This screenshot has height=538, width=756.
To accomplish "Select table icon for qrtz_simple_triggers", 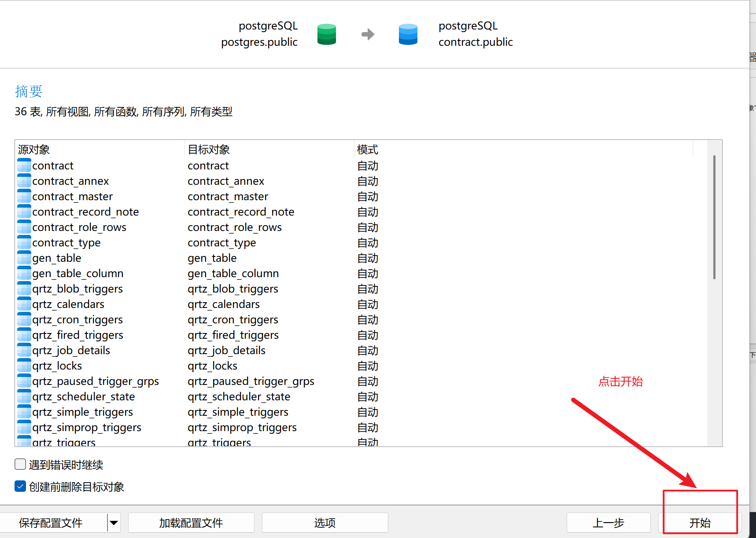I will 24,412.
